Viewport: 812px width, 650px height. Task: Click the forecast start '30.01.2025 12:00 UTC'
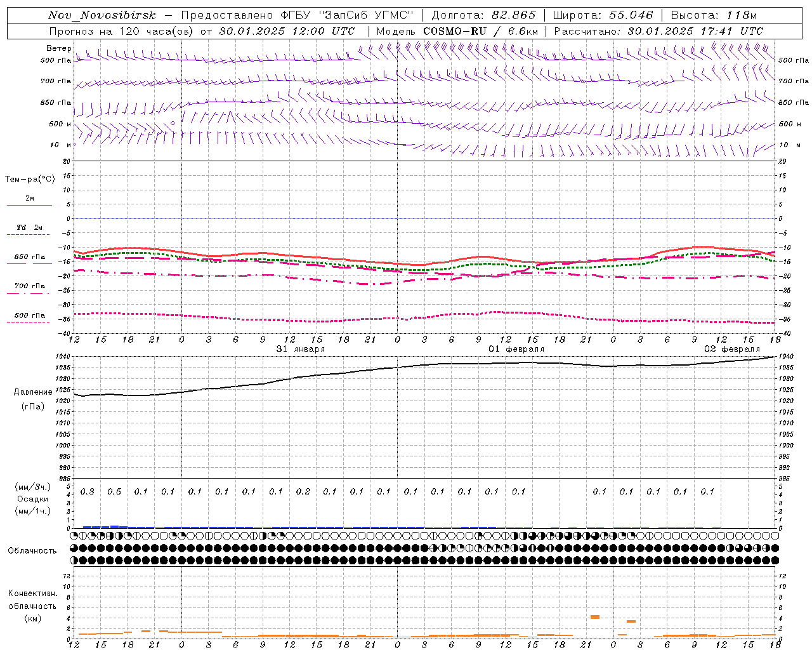[x=287, y=31]
